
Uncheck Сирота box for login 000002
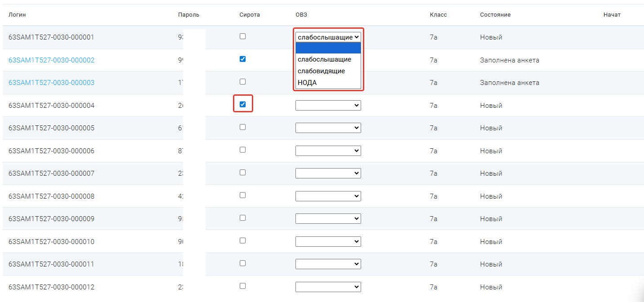coord(242,59)
